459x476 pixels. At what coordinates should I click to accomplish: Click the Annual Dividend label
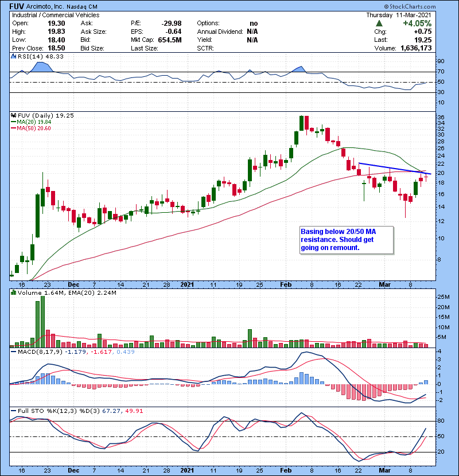pos(220,32)
